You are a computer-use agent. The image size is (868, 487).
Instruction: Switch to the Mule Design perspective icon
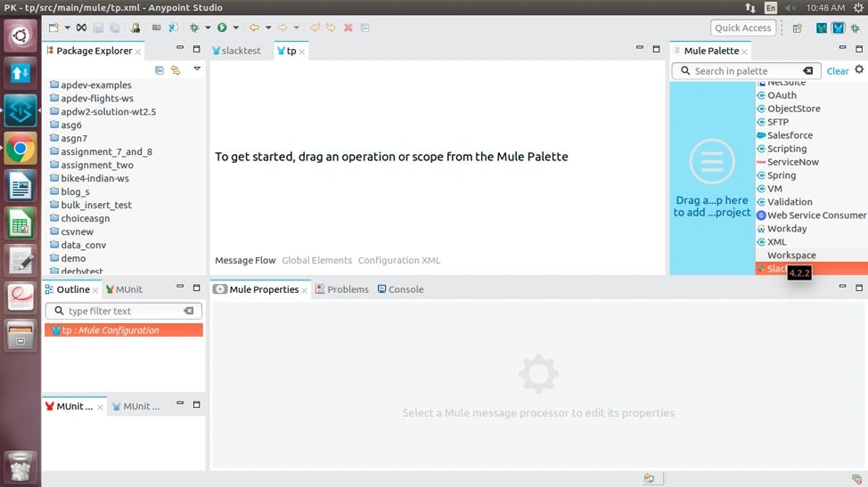coord(838,28)
